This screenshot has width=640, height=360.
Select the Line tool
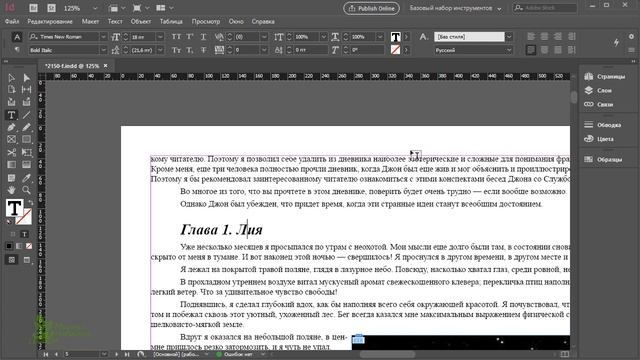click(x=27, y=115)
